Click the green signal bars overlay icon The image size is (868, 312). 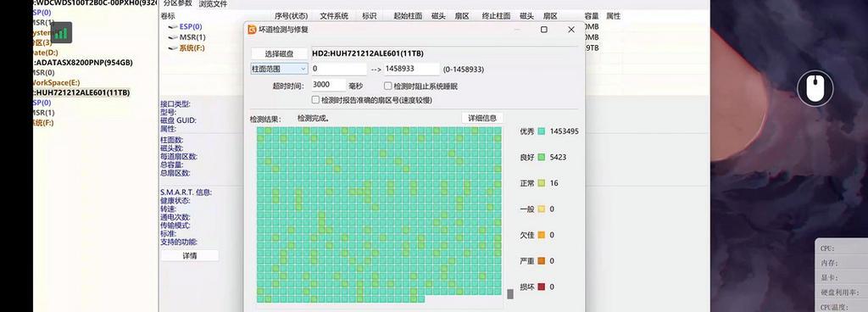61,33
